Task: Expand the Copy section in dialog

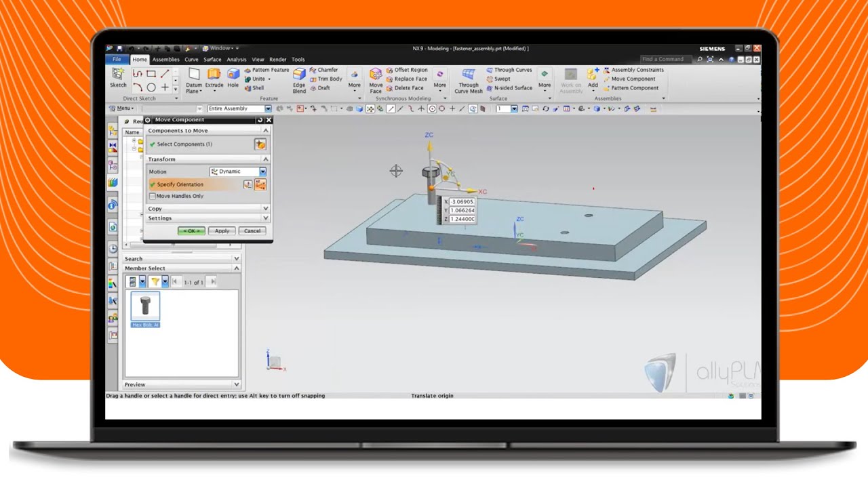Action: pyautogui.click(x=265, y=209)
